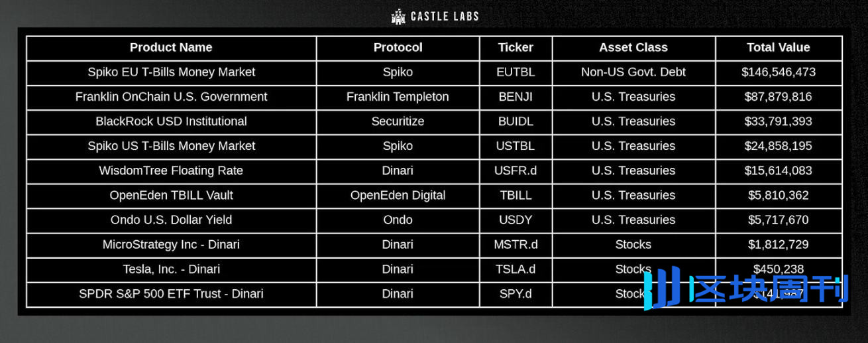Click the TSLA.d ticker cell
The width and height of the screenshot is (868, 343).
515,269
